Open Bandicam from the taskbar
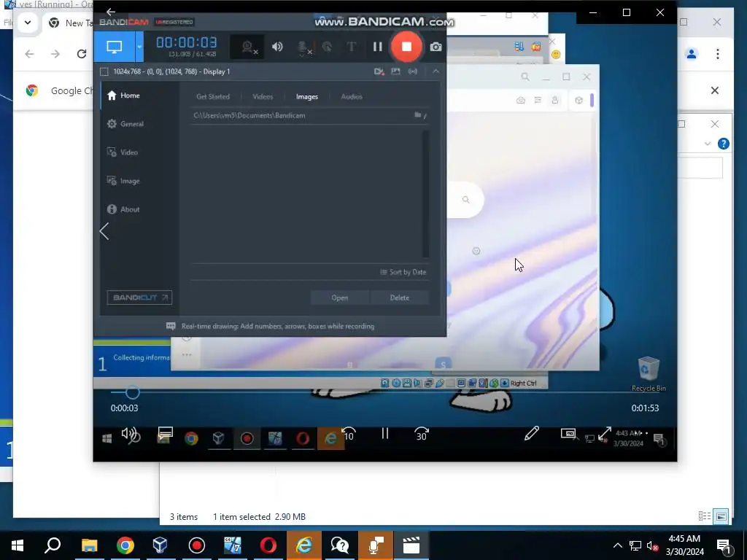 point(197,545)
